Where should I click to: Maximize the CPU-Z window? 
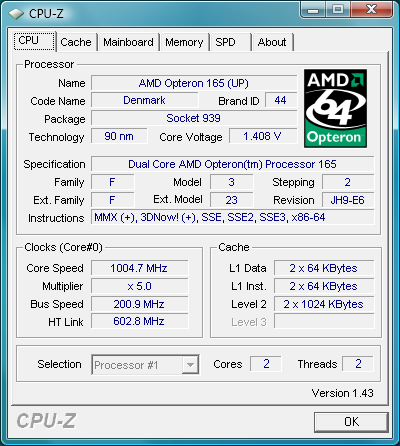pyautogui.click(x=338, y=9)
